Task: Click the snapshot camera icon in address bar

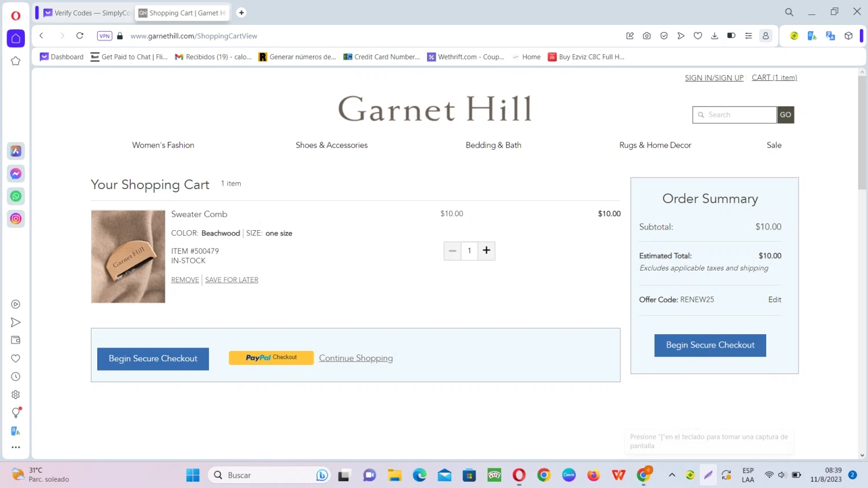Action: click(x=647, y=36)
